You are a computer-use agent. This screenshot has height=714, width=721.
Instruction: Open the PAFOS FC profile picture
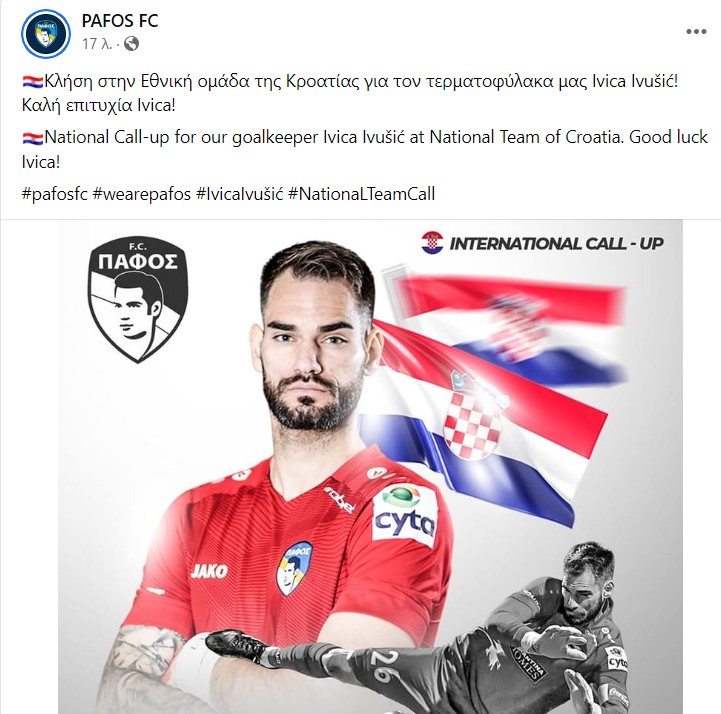tap(46, 34)
